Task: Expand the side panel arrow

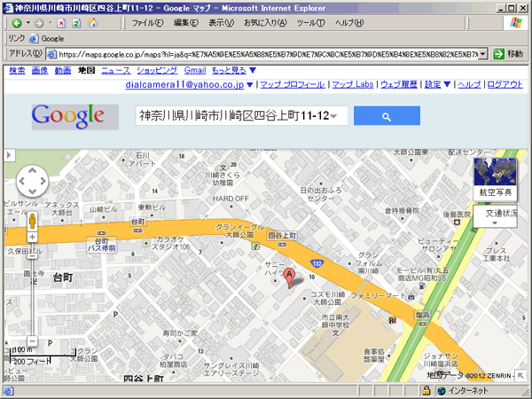Action: coord(9,155)
